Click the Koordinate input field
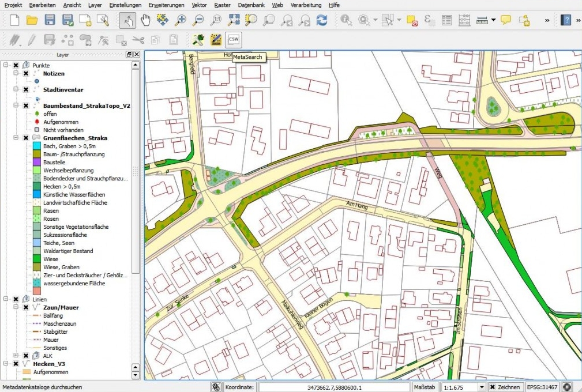 pos(335,387)
